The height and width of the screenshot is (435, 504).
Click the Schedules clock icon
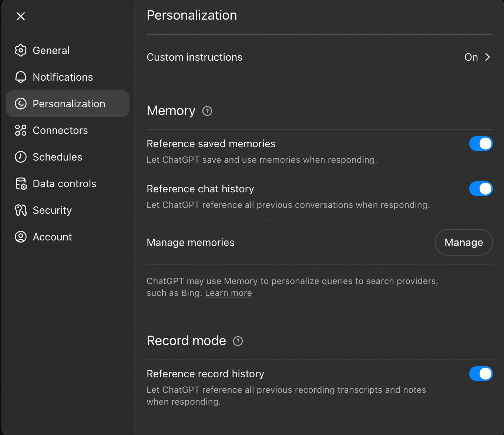point(21,157)
